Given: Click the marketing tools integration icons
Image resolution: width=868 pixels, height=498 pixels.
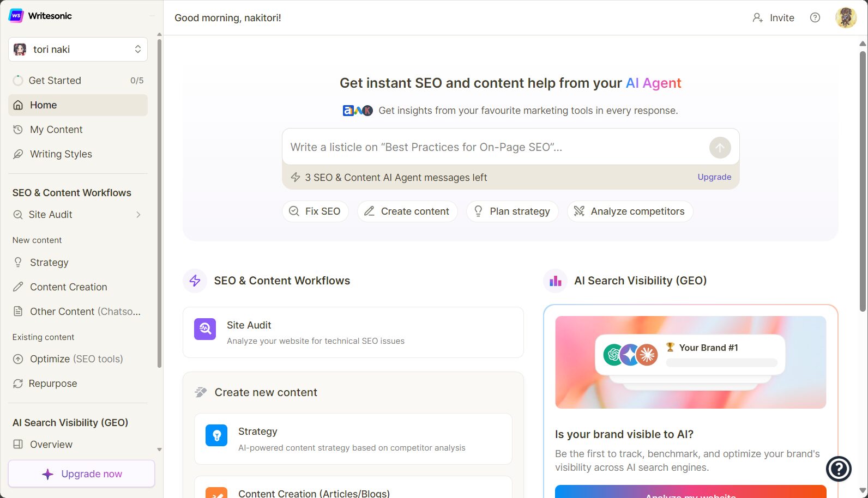Looking at the screenshot, I should pyautogui.click(x=358, y=111).
